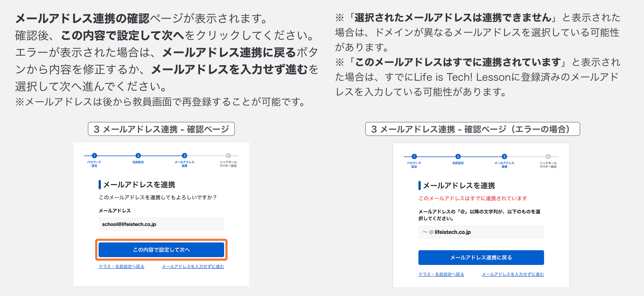Image resolution: width=644 pixels, height=296 pixels.
Task: Click step 2 circle in error page stepper
Action: tap(458, 156)
